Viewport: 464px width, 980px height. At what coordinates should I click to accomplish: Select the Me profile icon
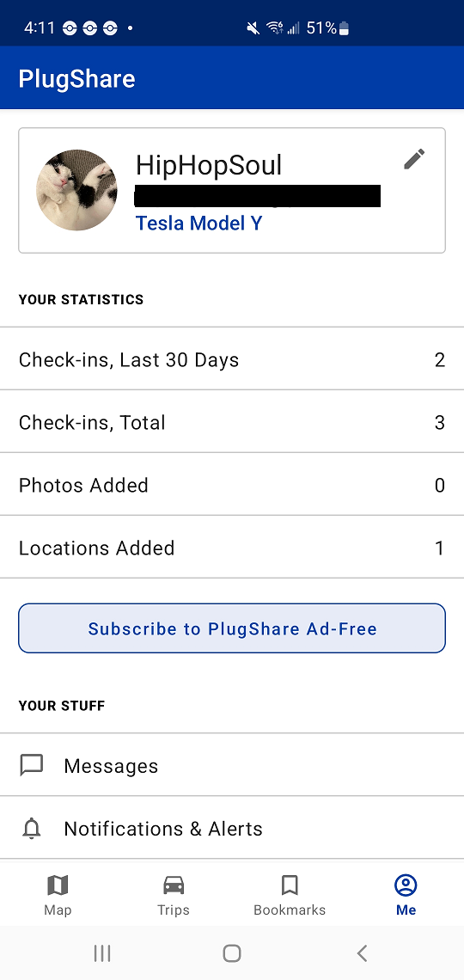coord(406,885)
